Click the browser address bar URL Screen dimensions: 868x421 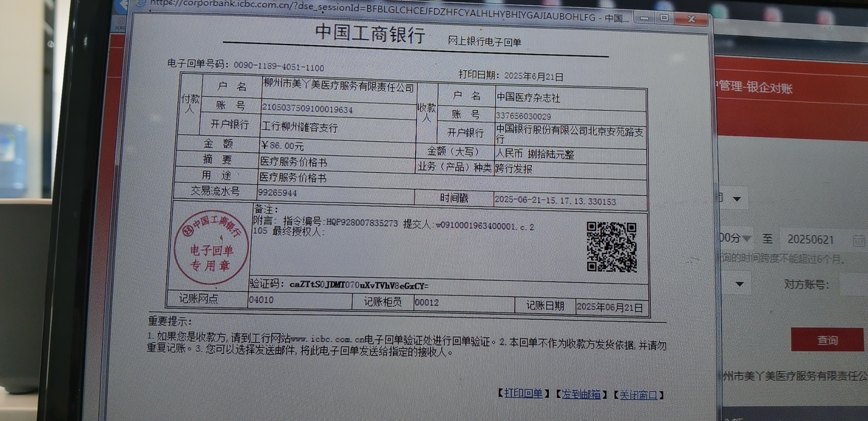click(389, 11)
